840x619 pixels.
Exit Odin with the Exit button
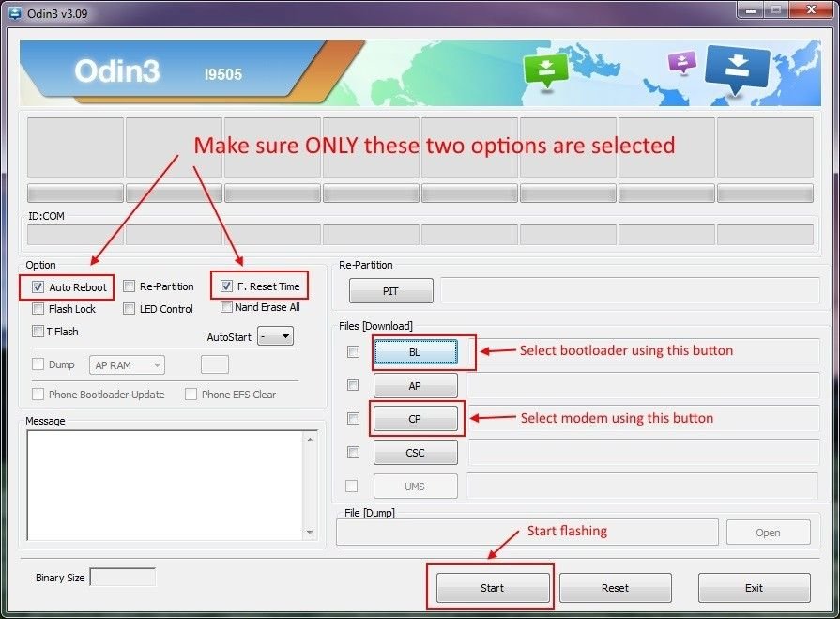(754, 588)
